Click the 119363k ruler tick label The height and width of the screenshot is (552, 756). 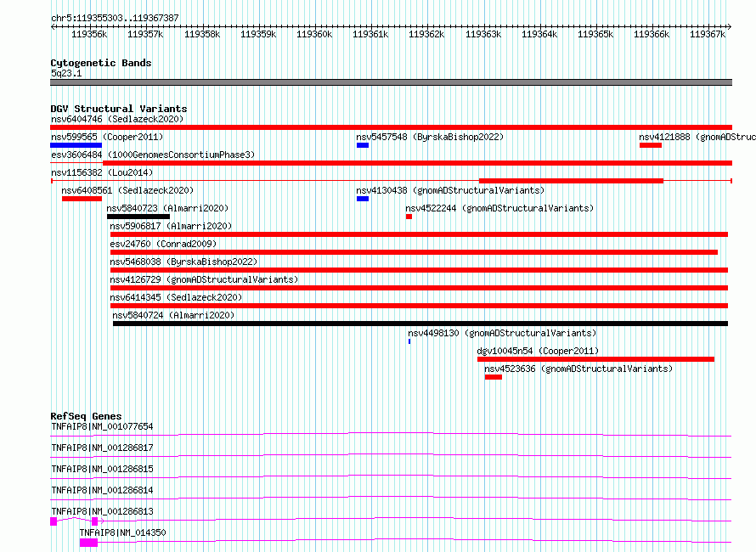click(483, 34)
